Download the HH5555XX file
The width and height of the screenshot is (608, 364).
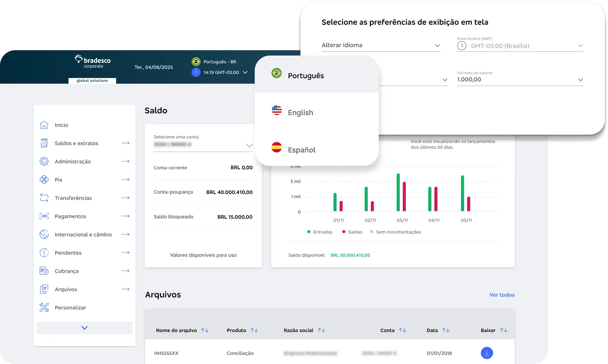487,353
